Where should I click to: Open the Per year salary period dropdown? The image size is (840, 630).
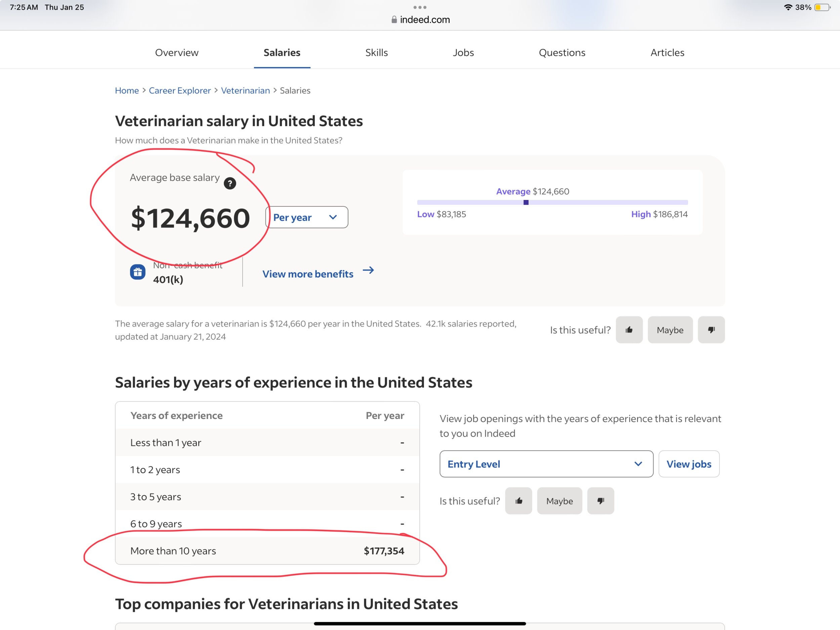pos(306,217)
